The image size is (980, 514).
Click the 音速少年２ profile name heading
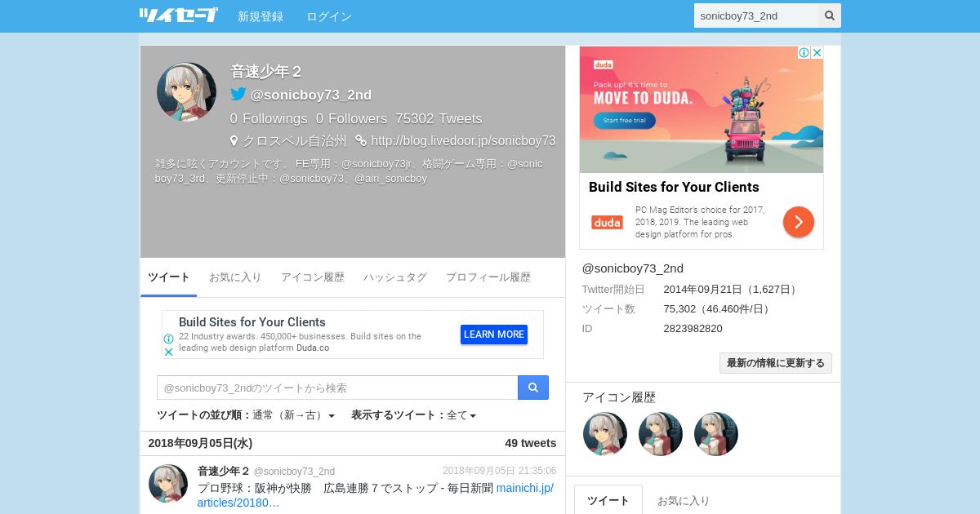tap(266, 72)
